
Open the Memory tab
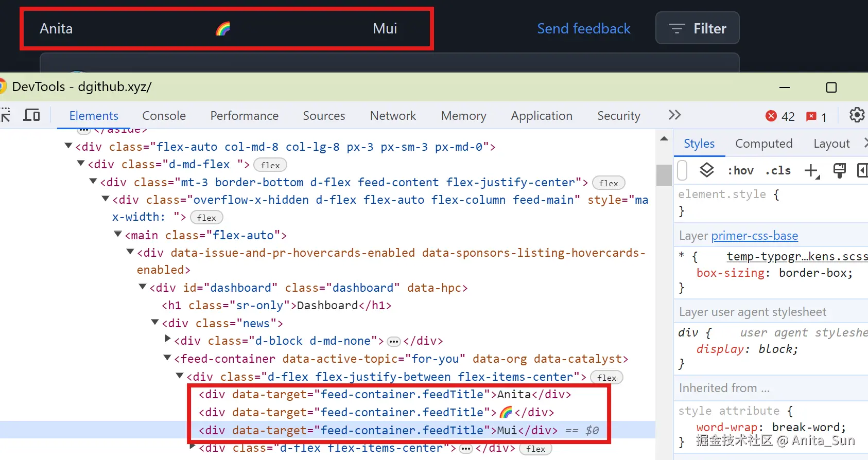coord(463,116)
